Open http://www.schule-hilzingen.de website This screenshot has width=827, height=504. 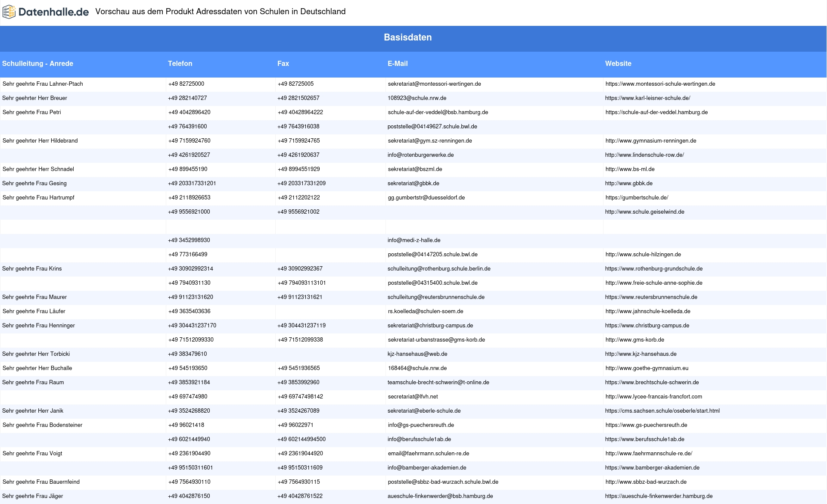[643, 255]
